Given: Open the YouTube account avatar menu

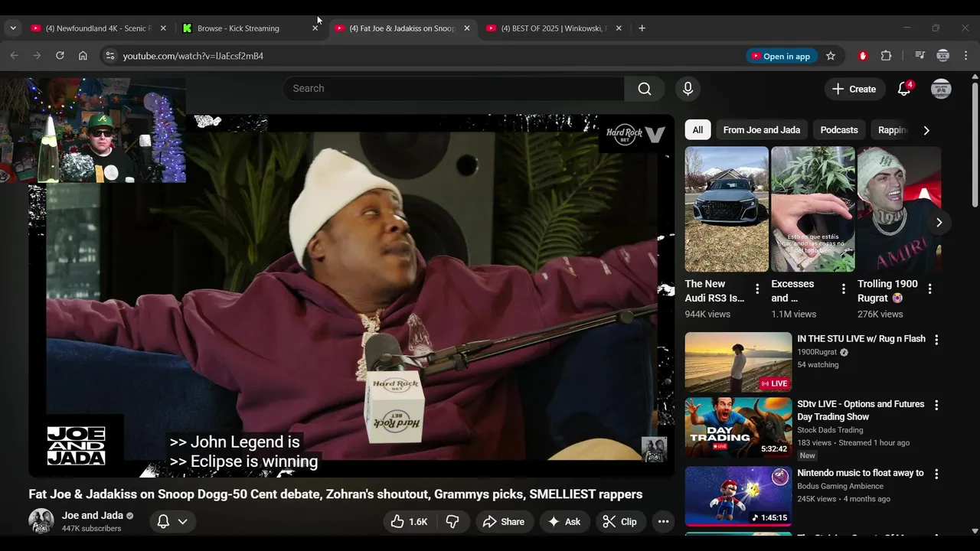Looking at the screenshot, I should point(941,89).
